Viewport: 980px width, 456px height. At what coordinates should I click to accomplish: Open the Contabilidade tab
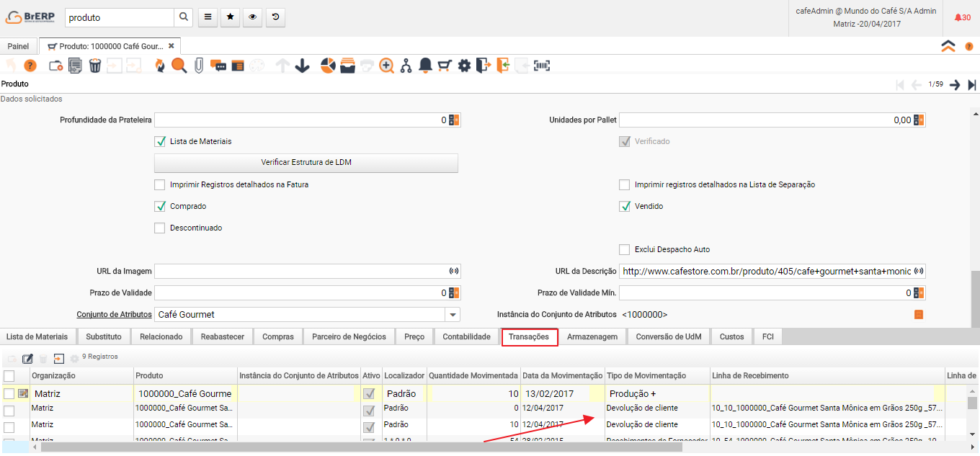pos(466,336)
